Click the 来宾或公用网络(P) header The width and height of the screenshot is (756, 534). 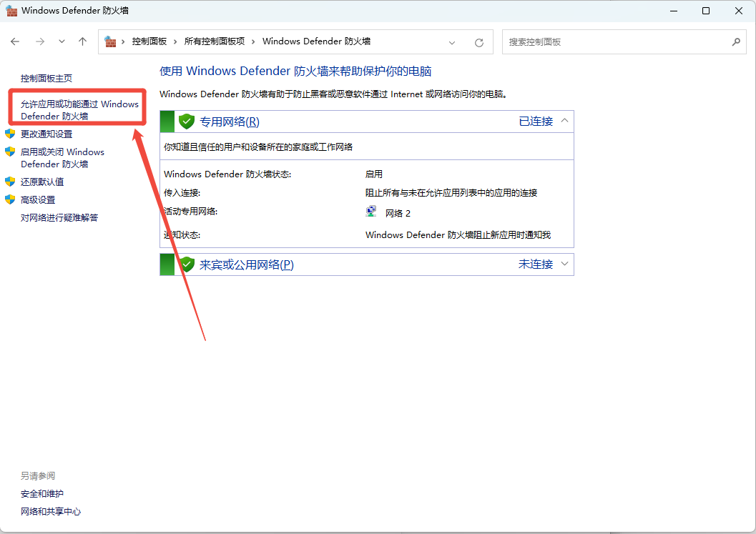[x=246, y=264]
